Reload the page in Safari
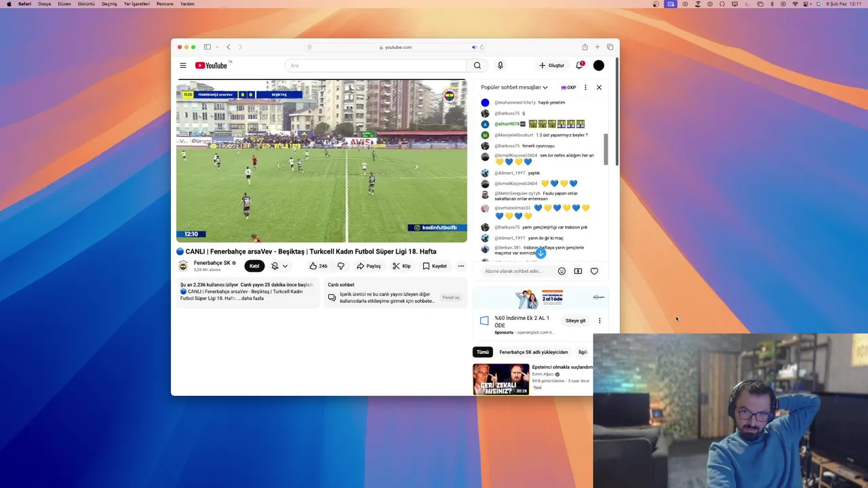The width and height of the screenshot is (868, 488). 482,47
